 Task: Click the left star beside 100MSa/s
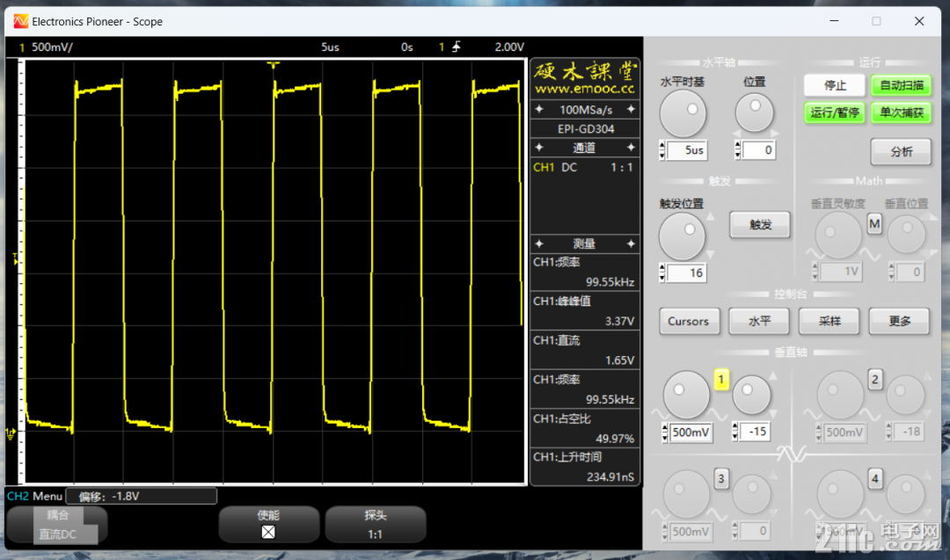539,110
